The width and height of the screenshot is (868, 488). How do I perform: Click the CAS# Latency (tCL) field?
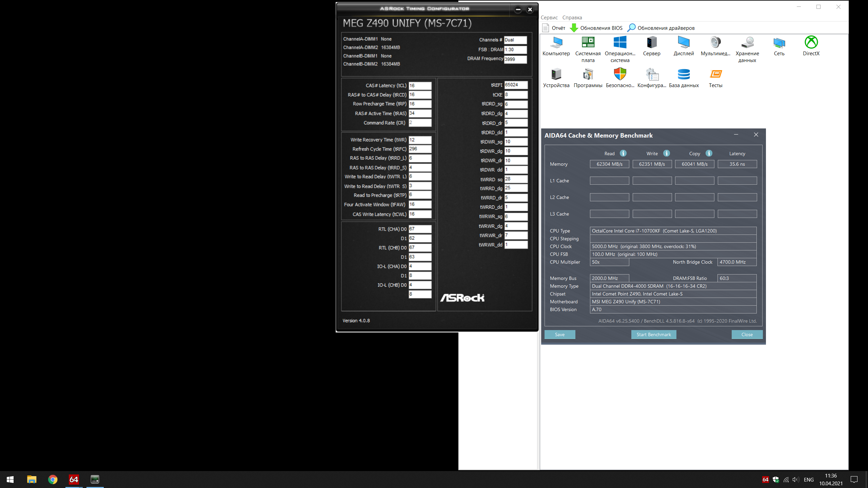coord(420,85)
